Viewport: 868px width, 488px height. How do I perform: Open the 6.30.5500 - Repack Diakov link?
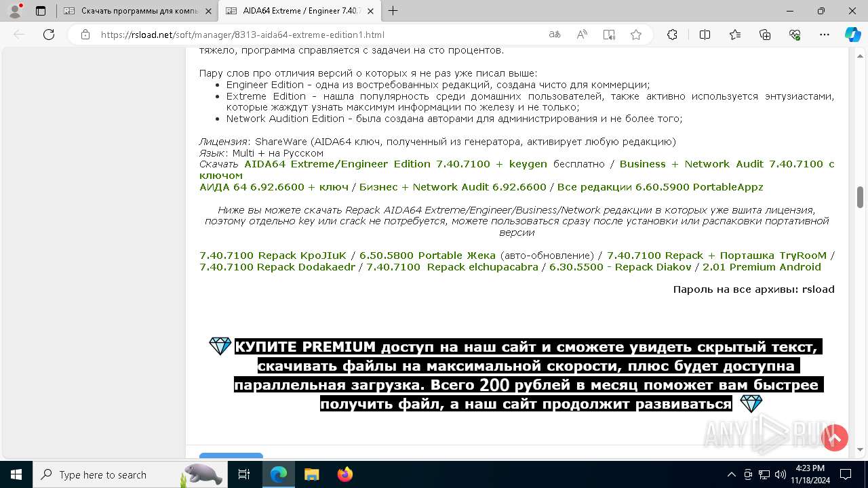[x=620, y=267]
